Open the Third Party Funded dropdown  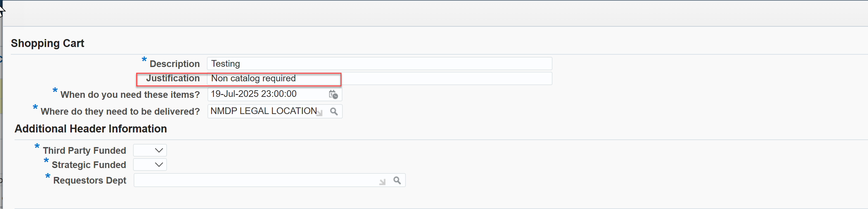pos(150,150)
